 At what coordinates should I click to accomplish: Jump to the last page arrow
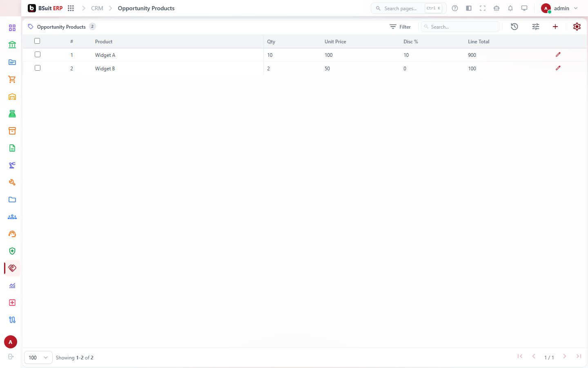tap(579, 357)
